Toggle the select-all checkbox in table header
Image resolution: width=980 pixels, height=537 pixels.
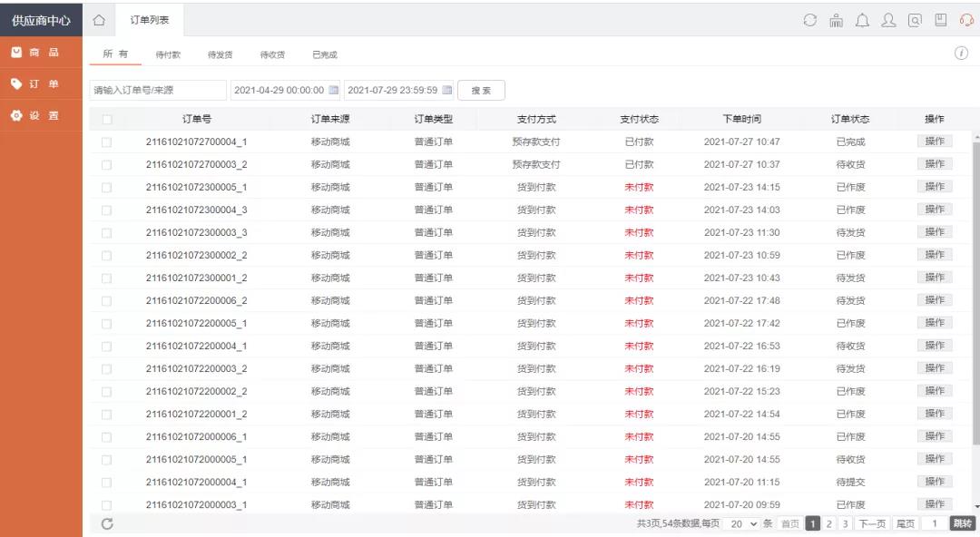tap(107, 119)
